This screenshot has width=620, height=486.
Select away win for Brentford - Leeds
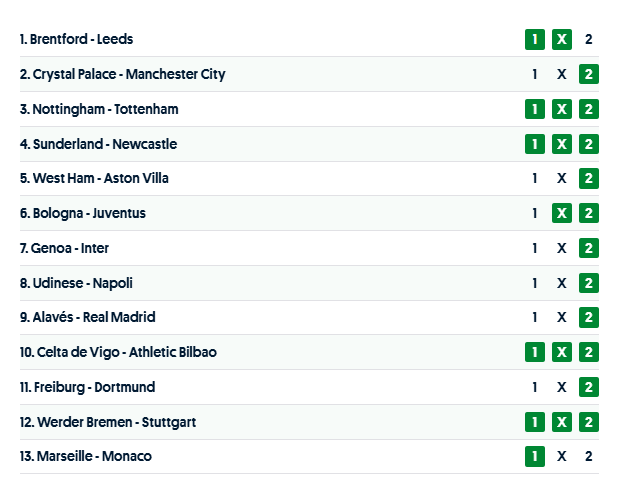click(589, 40)
